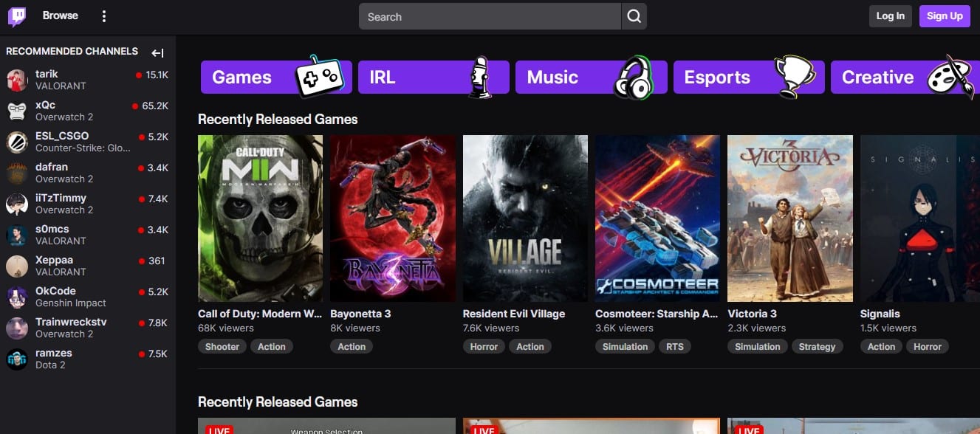Click the Action tag under Signalis

click(x=882, y=346)
